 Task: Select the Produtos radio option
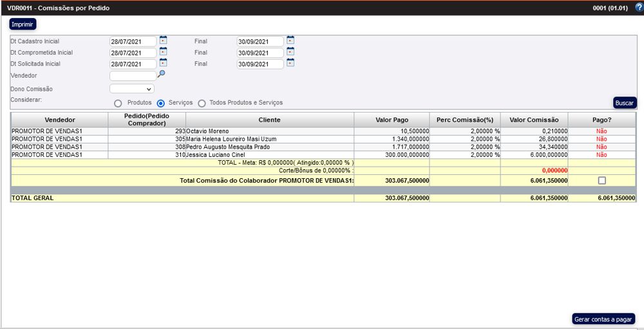pyautogui.click(x=118, y=103)
